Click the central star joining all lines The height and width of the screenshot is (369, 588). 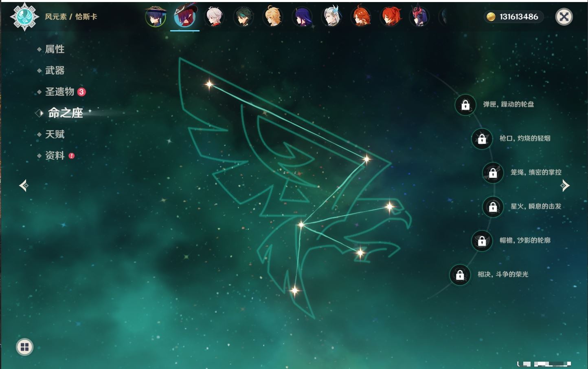(301, 225)
